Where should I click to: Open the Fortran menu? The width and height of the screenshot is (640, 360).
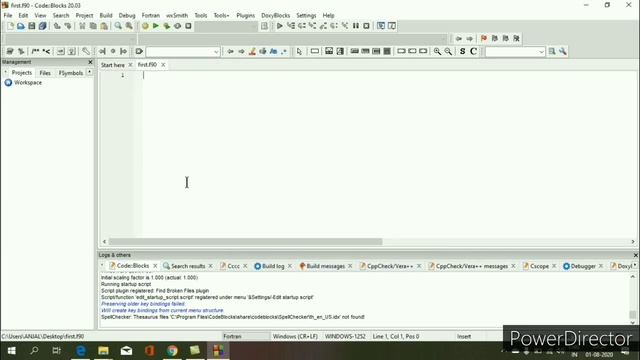click(x=151, y=16)
